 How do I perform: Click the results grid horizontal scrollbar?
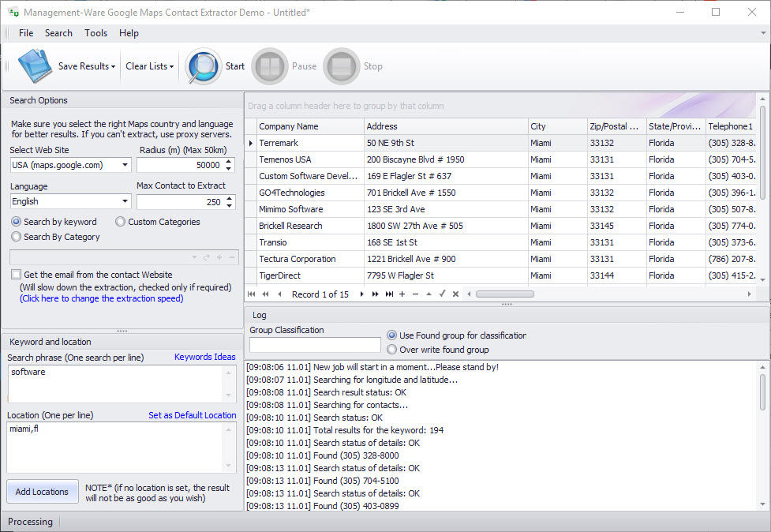pyautogui.click(x=505, y=294)
